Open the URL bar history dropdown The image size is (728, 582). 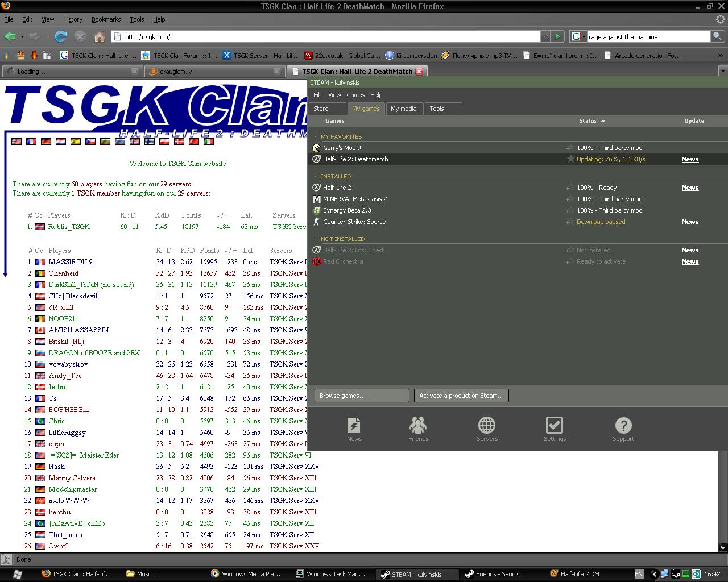coord(545,37)
